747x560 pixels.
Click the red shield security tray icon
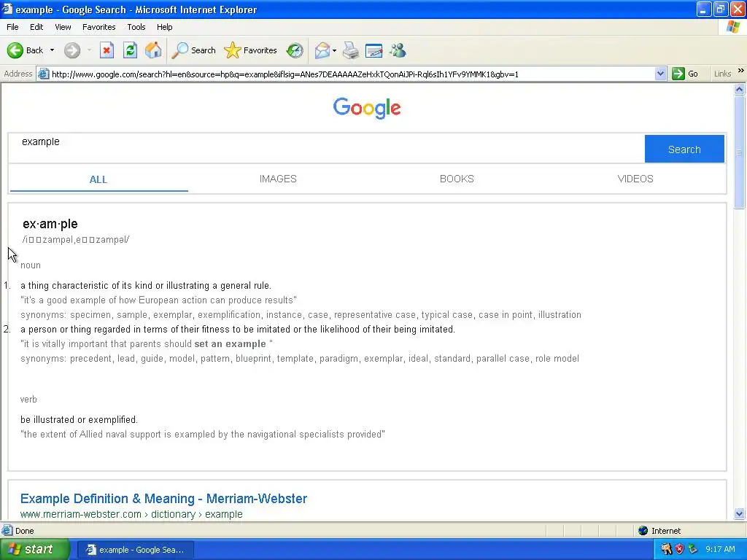679,549
